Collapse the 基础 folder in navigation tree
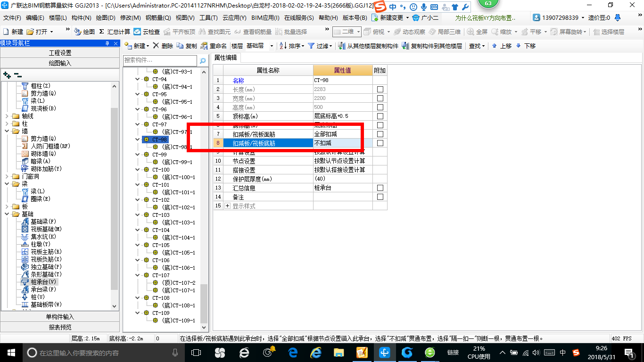The width and height of the screenshot is (644, 362). click(7, 214)
